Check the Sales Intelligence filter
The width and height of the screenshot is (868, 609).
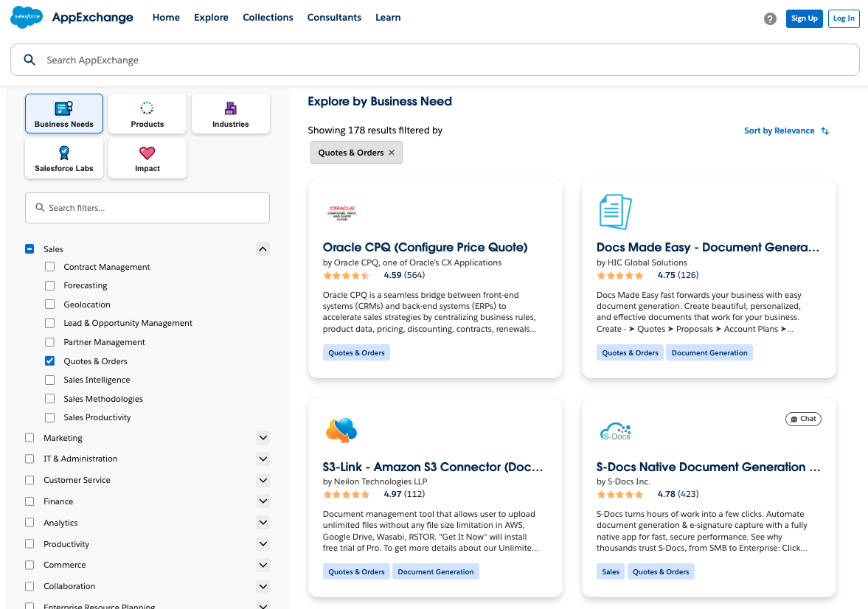[50, 380]
